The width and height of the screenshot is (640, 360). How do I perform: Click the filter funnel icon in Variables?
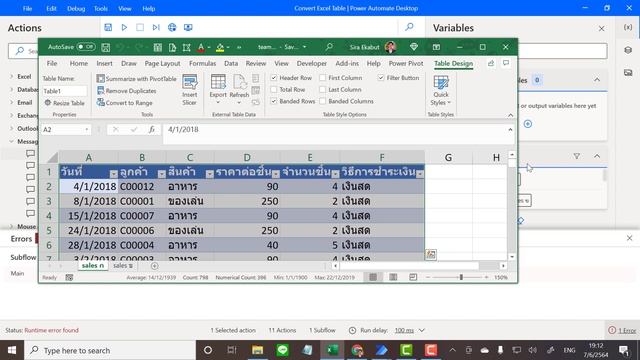pyautogui.click(x=576, y=156)
